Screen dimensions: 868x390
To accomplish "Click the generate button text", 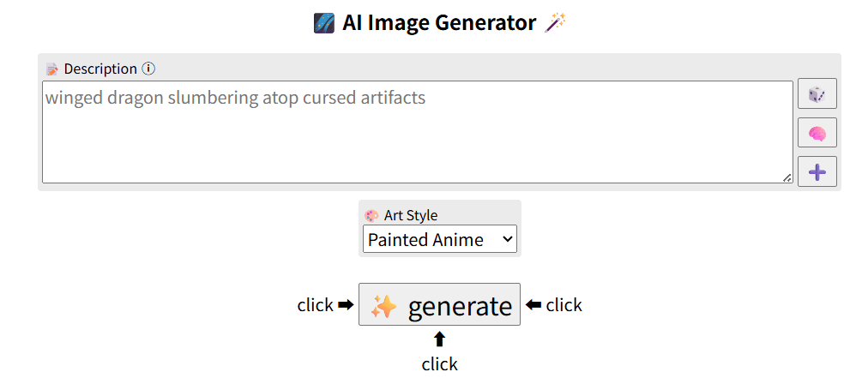I will coord(460,306).
